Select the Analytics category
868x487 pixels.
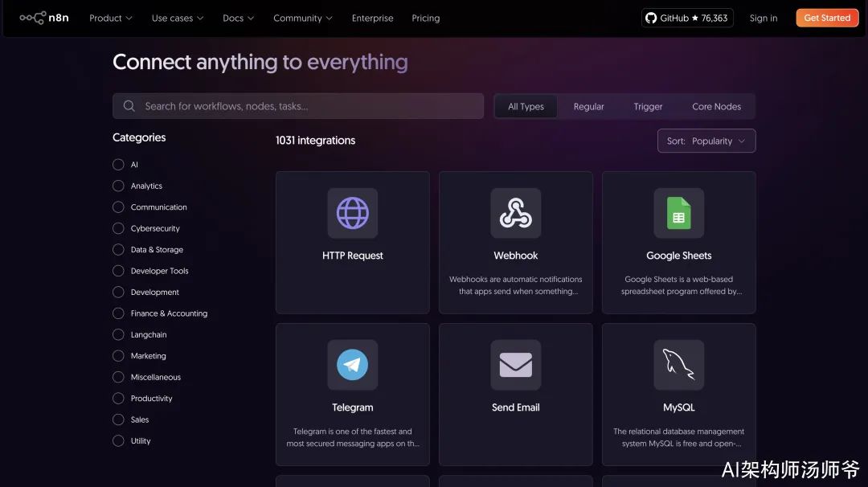tap(137, 186)
